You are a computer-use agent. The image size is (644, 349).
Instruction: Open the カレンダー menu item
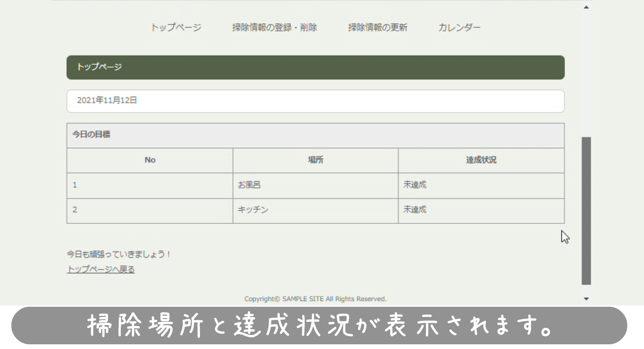tap(459, 27)
